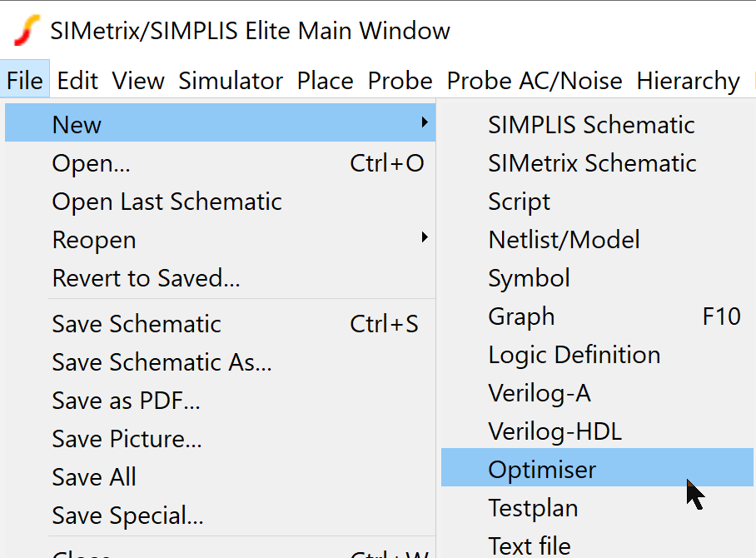The width and height of the screenshot is (756, 558).
Task: Open the Hierarchy menu
Action: coord(688,81)
